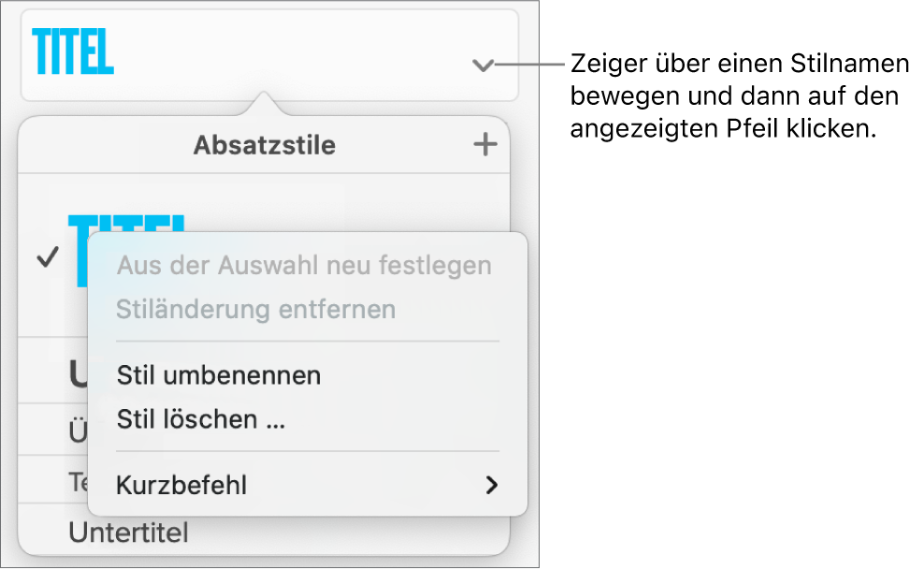Click the Absatzstile popover heading
The image size is (924, 570).
pos(264,145)
